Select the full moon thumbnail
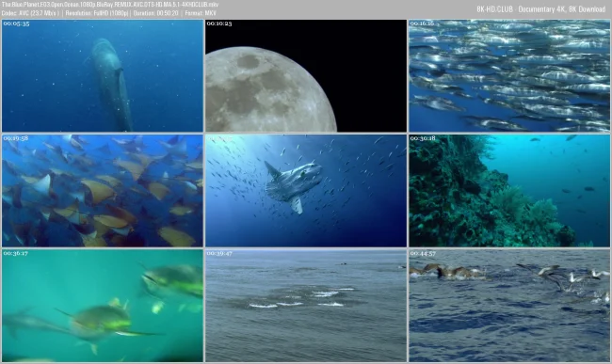 point(306,75)
